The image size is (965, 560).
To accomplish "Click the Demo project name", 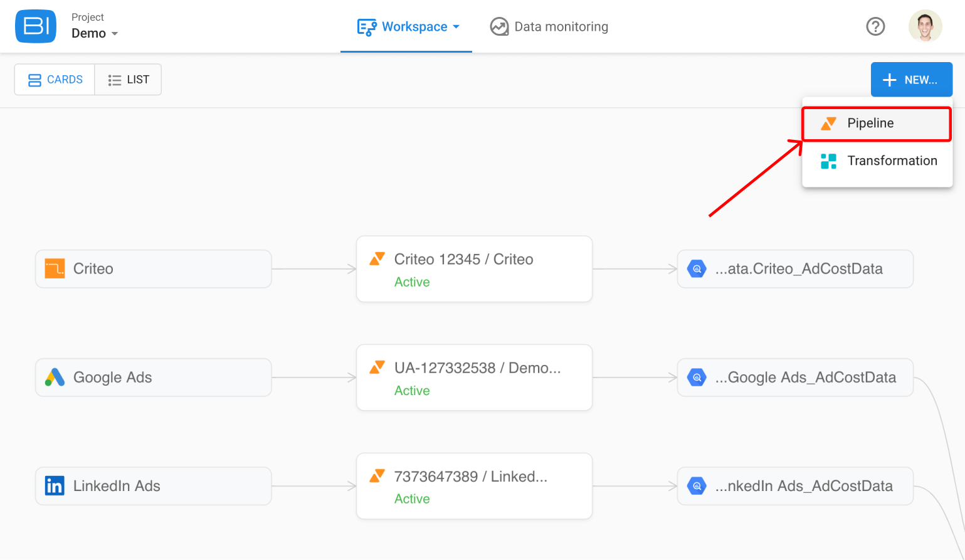I will pos(88,33).
